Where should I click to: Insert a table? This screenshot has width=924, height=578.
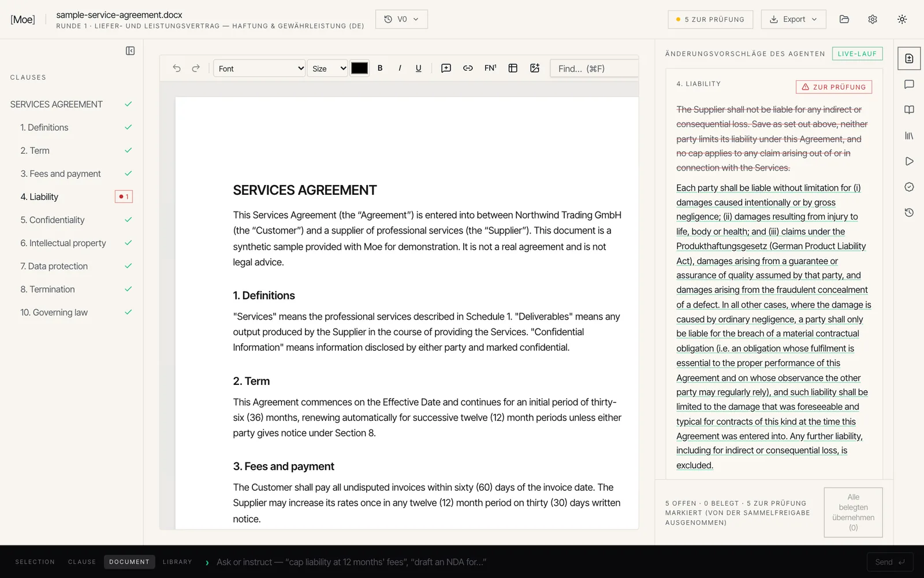[x=513, y=68]
